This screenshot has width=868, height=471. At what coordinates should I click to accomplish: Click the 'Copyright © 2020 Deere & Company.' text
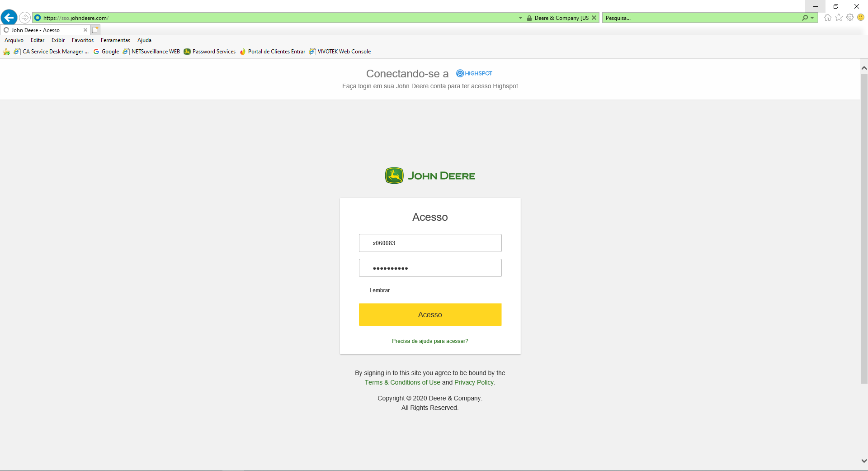[430, 398]
